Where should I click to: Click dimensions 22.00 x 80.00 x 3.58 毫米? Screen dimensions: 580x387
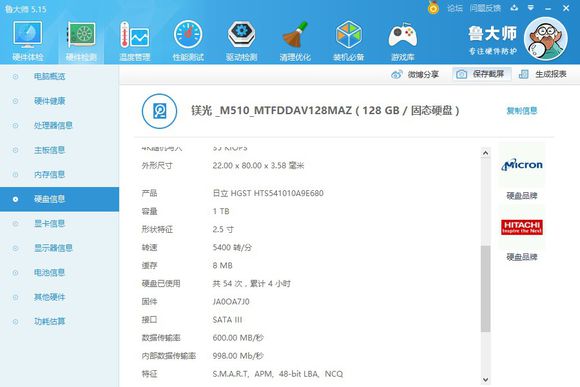pos(258,166)
